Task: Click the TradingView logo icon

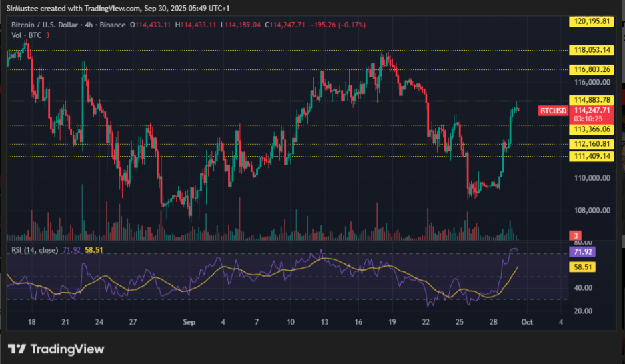Action: tap(17, 349)
